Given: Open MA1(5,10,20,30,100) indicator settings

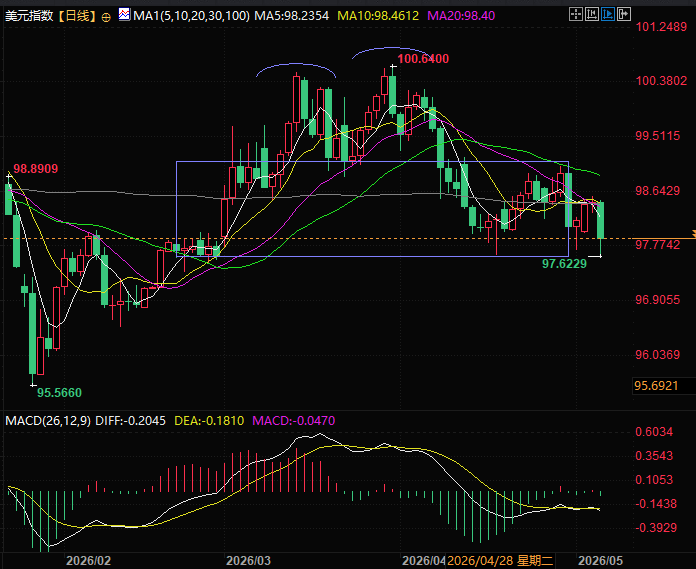Looking at the screenshot, I should point(191,16).
